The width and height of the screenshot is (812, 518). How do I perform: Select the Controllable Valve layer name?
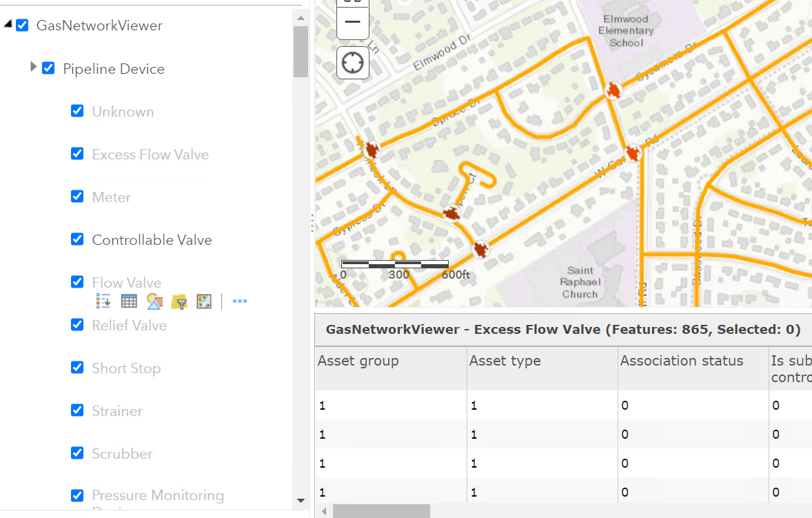pyautogui.click(x=152, y=240)
